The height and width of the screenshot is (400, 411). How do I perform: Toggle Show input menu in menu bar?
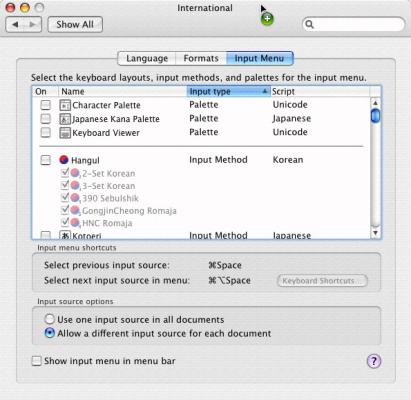(36, 361)
